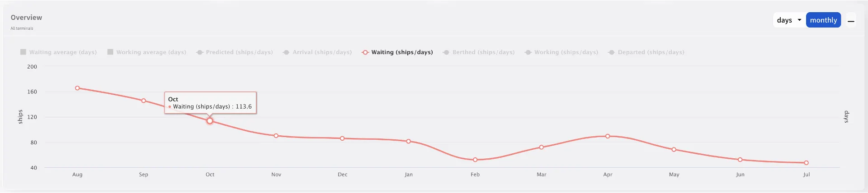Toggle the Predicted (ships/days) legend marker icon
This screenshot has height=193, width=868.
[199, 52]
